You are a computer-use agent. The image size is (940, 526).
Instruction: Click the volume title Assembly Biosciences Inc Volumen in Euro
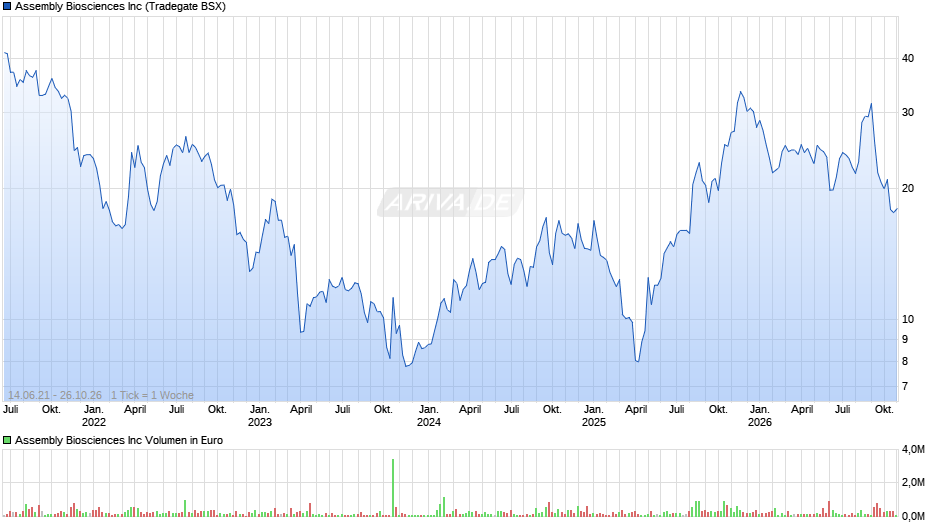click(x=119, y=440)
